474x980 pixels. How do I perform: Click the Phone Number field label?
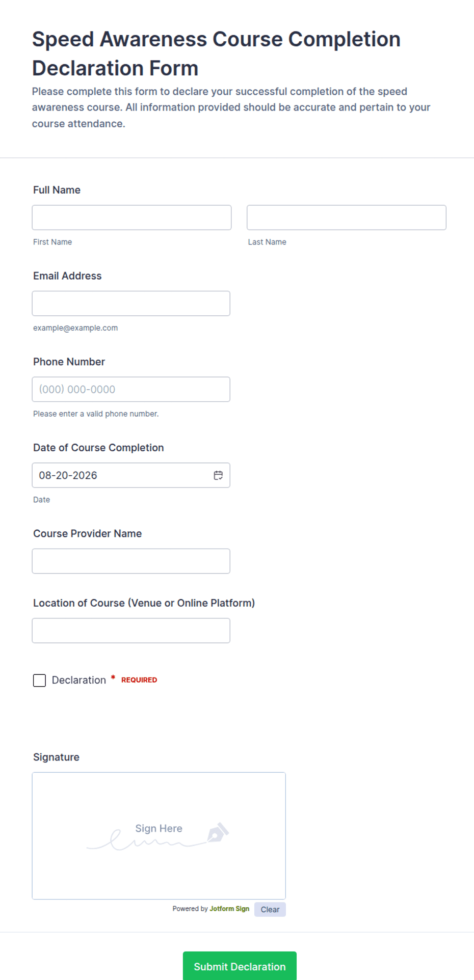click(69, 362)
